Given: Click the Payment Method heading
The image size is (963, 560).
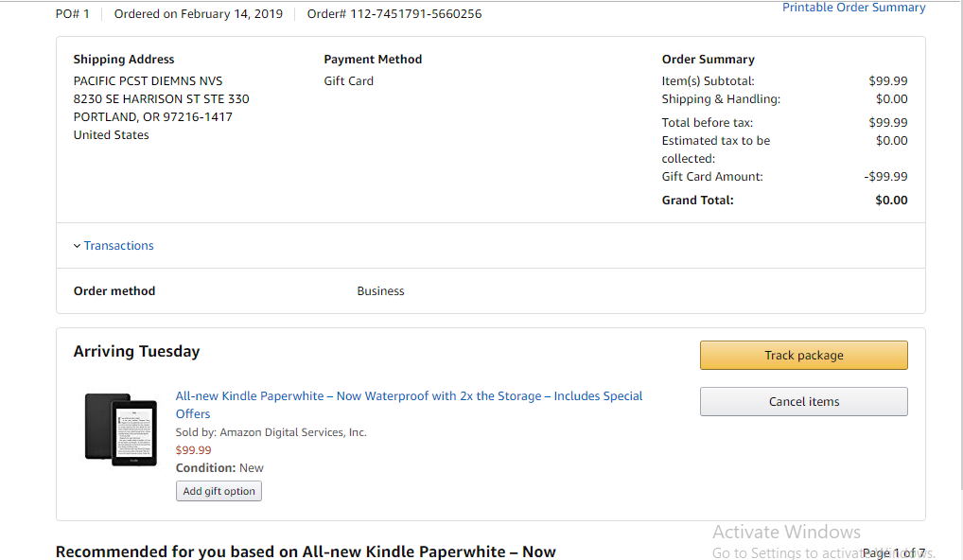Looking at the screenshot, I should coord(373,60).
